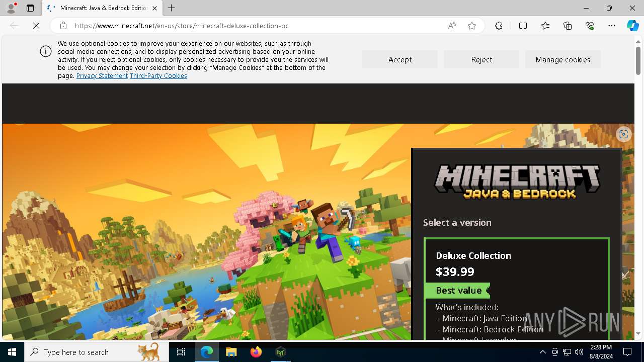Click the Minecraft Java & Bedrock logo
Screen dimensions: 644x362
point(517,181)
